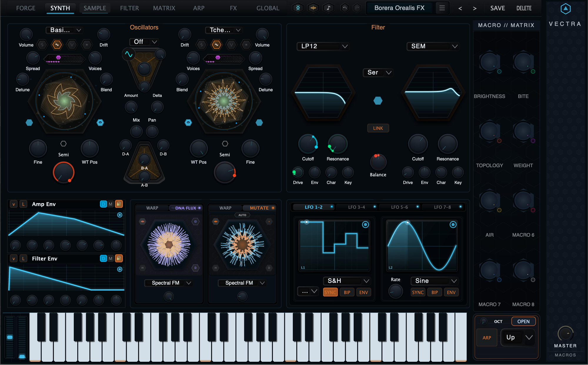The height and width of the screenshot is (365, 588).
Task: Click the Amp Env lock icon
Action: (x=119, y=204)
